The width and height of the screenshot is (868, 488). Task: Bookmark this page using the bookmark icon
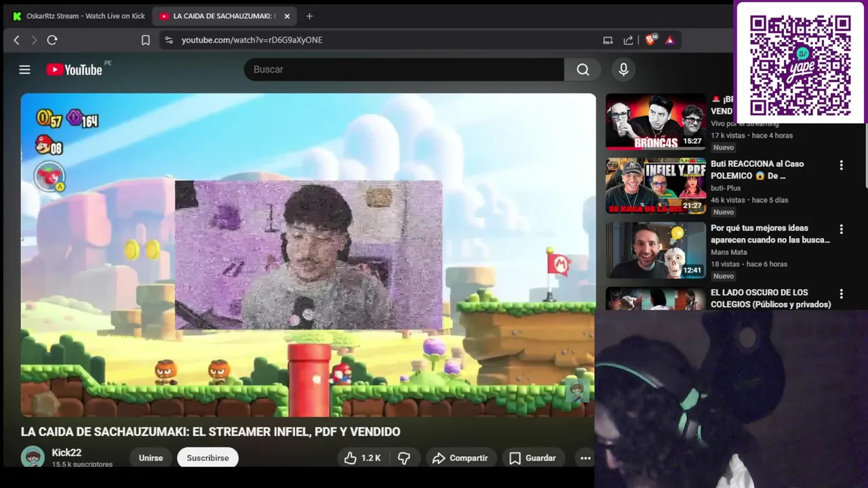[x=145, y=40]
